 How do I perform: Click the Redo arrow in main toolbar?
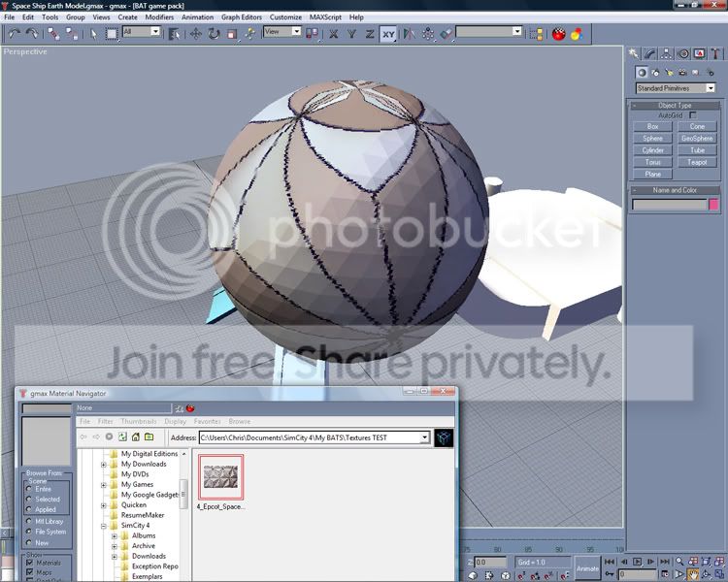[32, 33]
